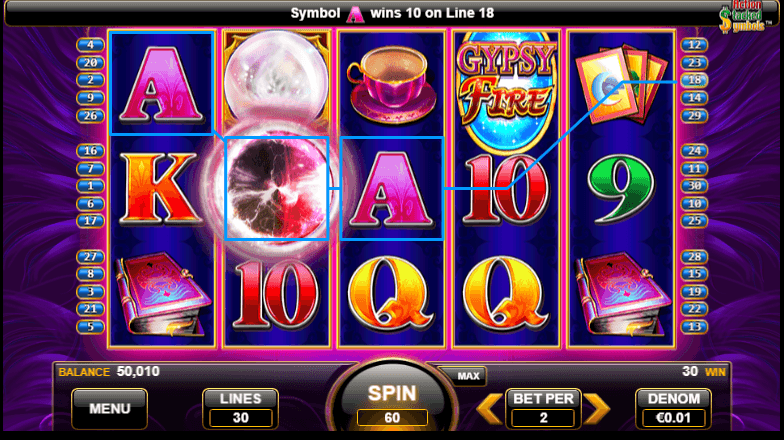Click the spell book on first reel
The height and width of the screenshot is (440, 784).
pos(163,295)
